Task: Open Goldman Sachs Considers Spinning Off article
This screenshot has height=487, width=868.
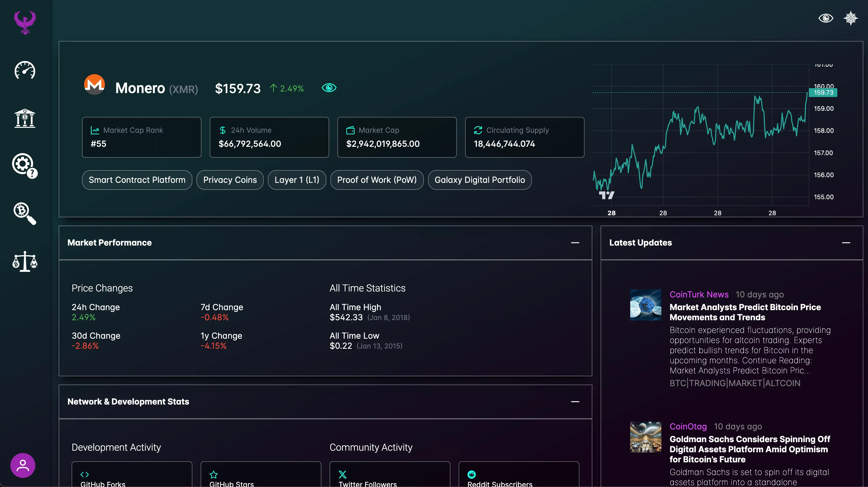Action: [x=750, y=449]
